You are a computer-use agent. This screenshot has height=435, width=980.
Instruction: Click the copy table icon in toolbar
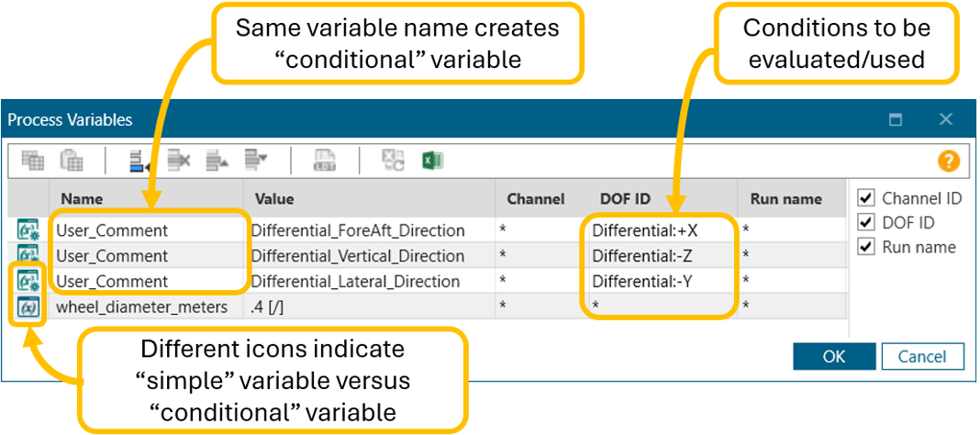(x=33, y=161)
